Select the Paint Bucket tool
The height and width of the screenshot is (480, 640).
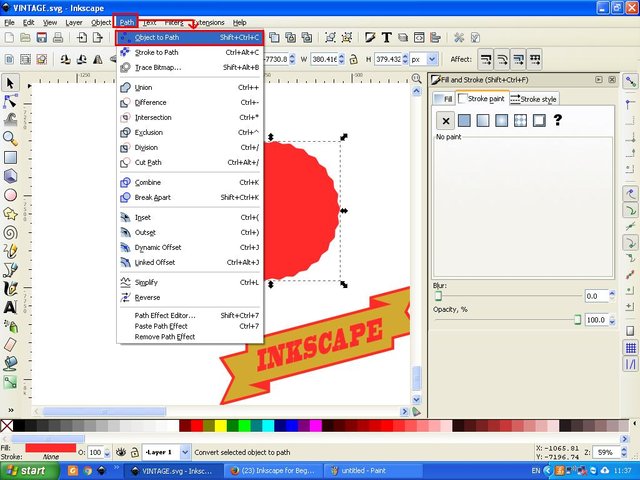click(10, 363)
